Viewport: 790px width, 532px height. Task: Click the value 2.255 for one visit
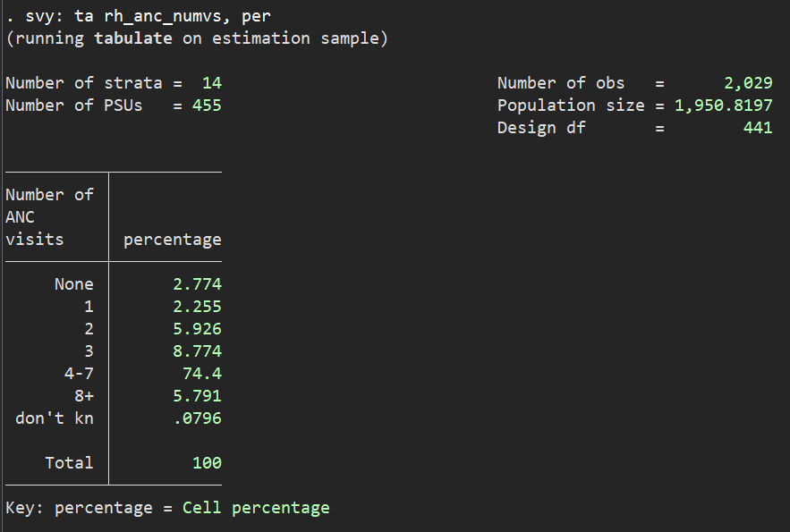(197, 307)
